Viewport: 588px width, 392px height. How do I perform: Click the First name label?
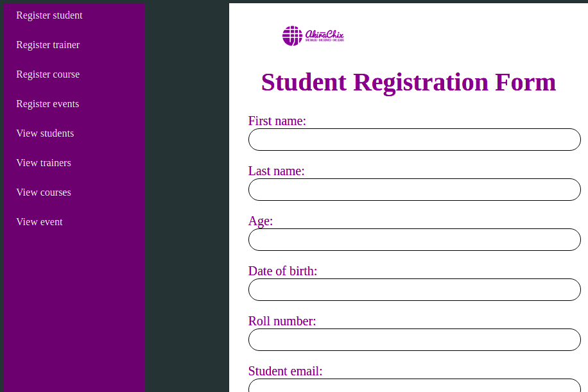coord(277,121)
